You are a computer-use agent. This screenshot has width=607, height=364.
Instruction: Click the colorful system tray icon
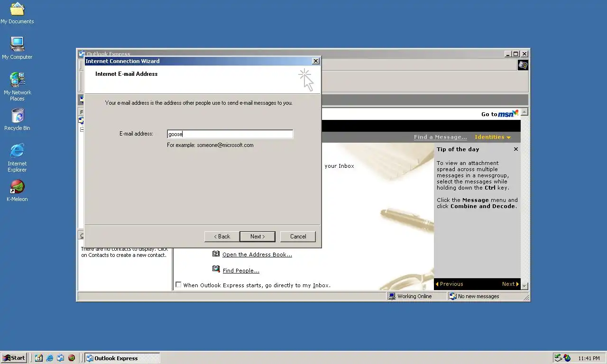click(x=567, y=358)
